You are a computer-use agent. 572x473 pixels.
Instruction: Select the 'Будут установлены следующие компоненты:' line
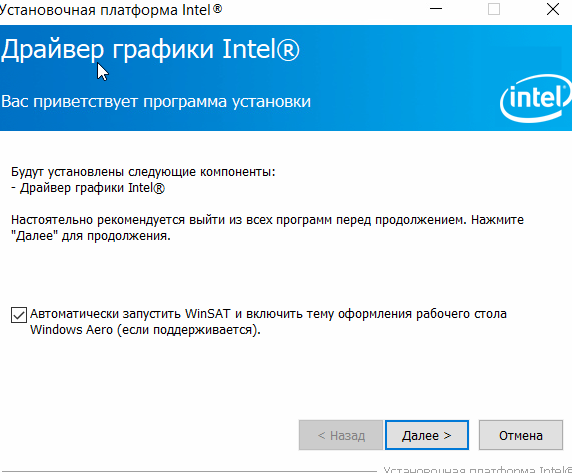coord(143,172)
